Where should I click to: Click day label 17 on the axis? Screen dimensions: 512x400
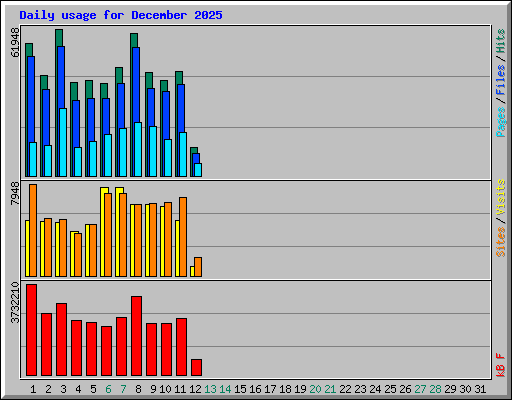(270, 389)
